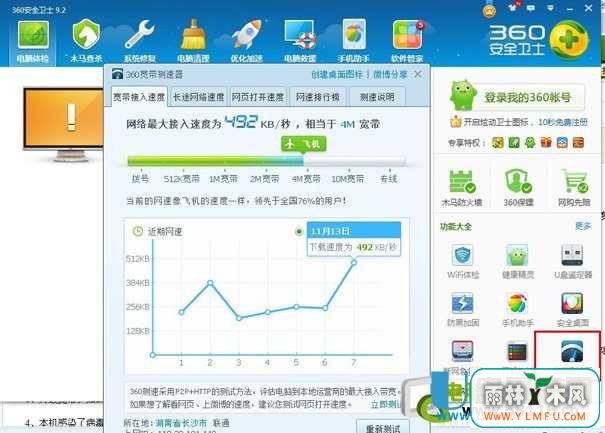Click the 近期网速 chart heading
Image resolution: width=605 pixels, height=433 pixels.
tap(165, 232)
